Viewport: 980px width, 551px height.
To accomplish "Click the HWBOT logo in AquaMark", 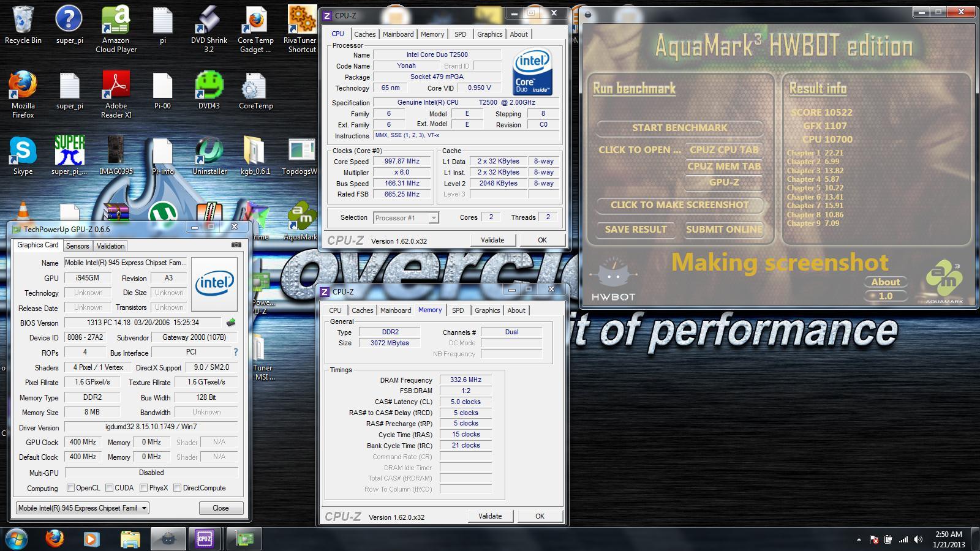I will (613, 280).
